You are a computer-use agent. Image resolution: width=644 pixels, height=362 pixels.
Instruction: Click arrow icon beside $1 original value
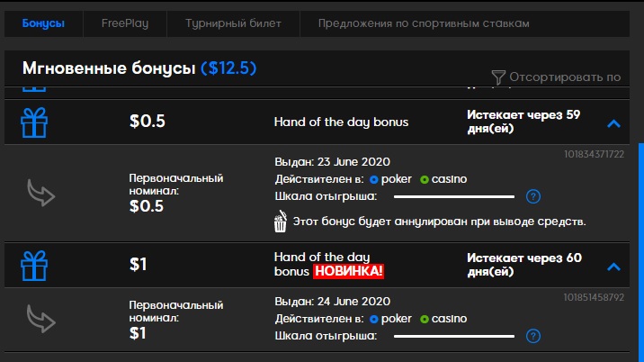pyautogui.click(x=41, y=319)
